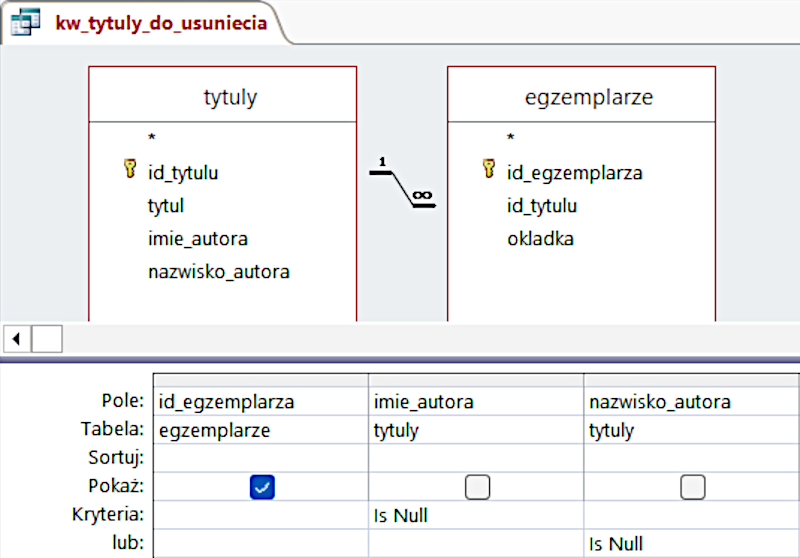
Task: Select the asterisk field in the egzemplarze table
Action: 511,138
